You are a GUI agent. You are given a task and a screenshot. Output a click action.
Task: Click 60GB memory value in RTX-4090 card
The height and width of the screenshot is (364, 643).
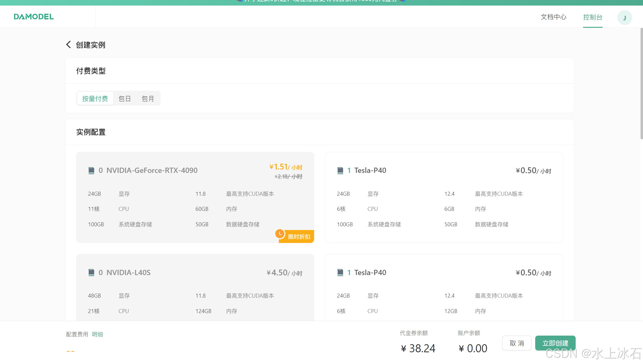202,209
